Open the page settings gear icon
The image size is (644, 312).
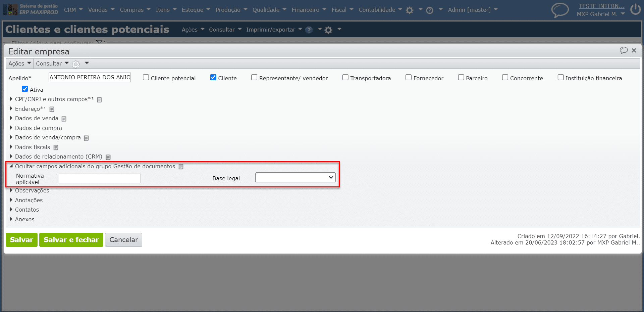click(328, 30)
